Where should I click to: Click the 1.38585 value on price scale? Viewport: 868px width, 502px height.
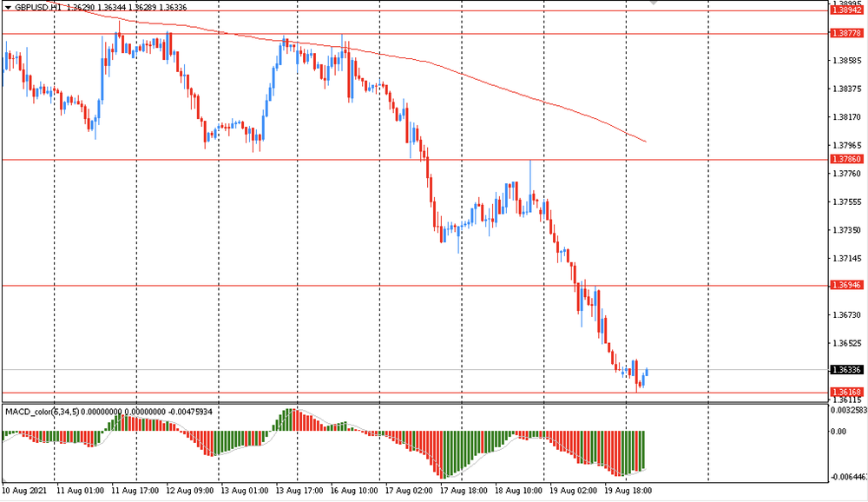[847, 61]
